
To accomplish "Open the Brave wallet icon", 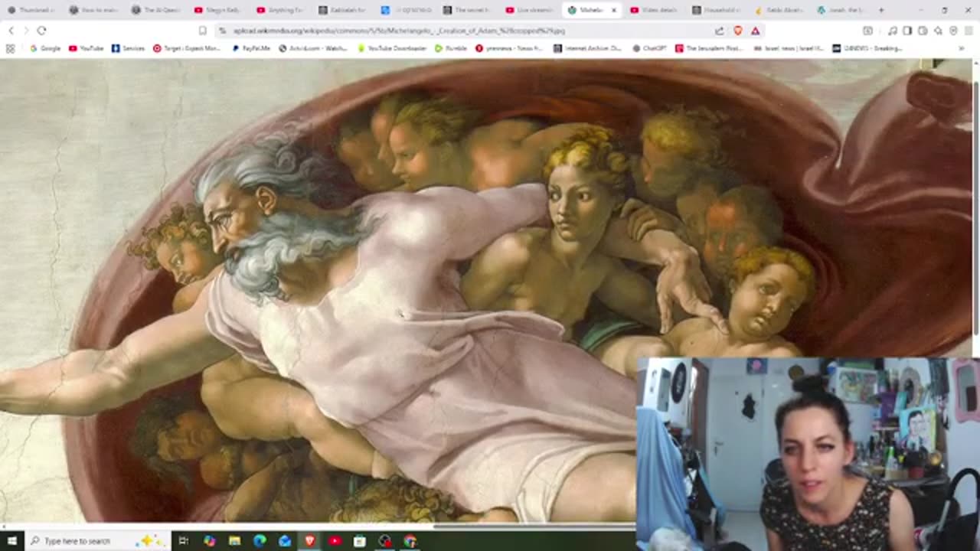I will pos(923,31).
